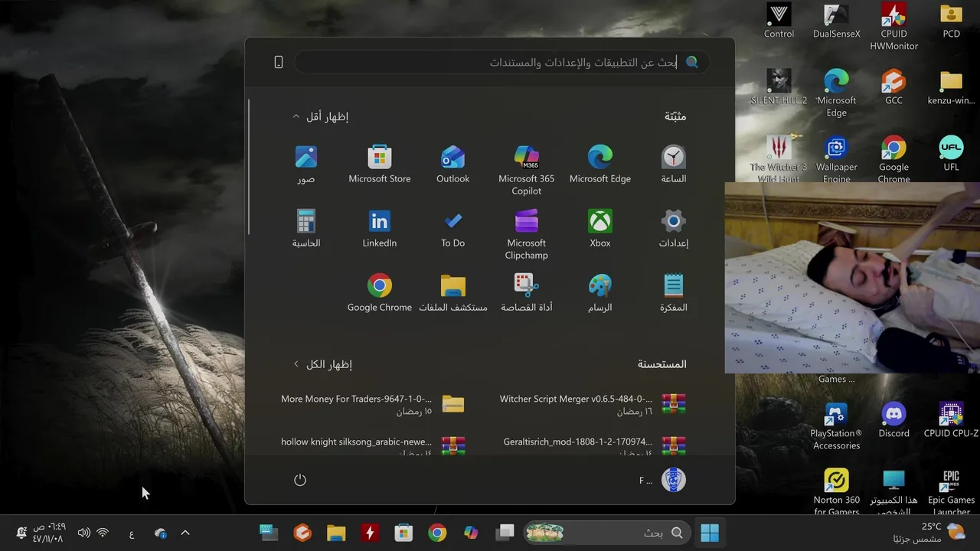Image resolution: width=980 pixels, height=551 pixels.
Task: Open the user account profile picture
Action: click(x=674, y=480)
